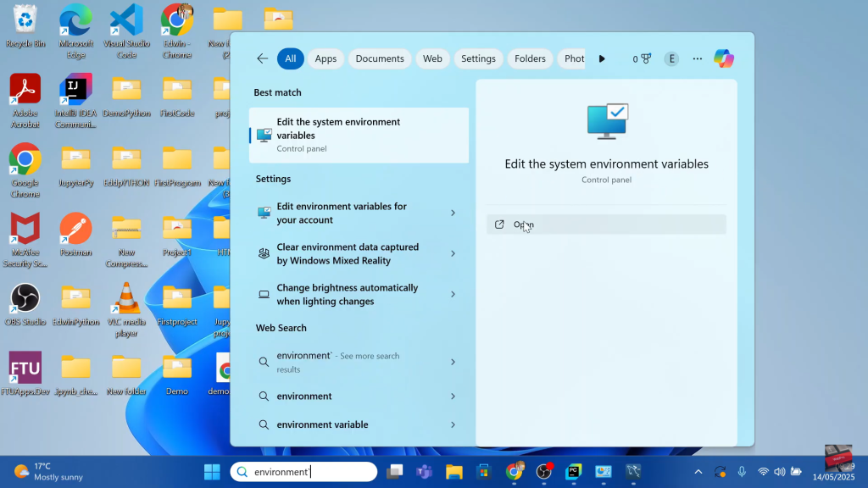Click the sync refresh tray icon
Image resolution: width=868 pixels, height=488 pixels.
coord(720,472)
